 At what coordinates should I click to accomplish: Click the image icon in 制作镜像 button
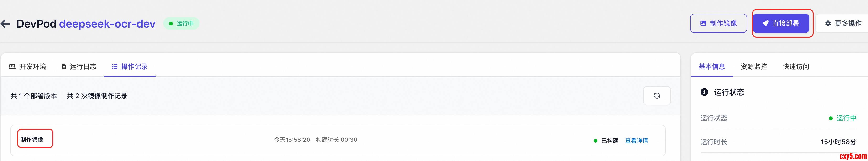point(703,24)
